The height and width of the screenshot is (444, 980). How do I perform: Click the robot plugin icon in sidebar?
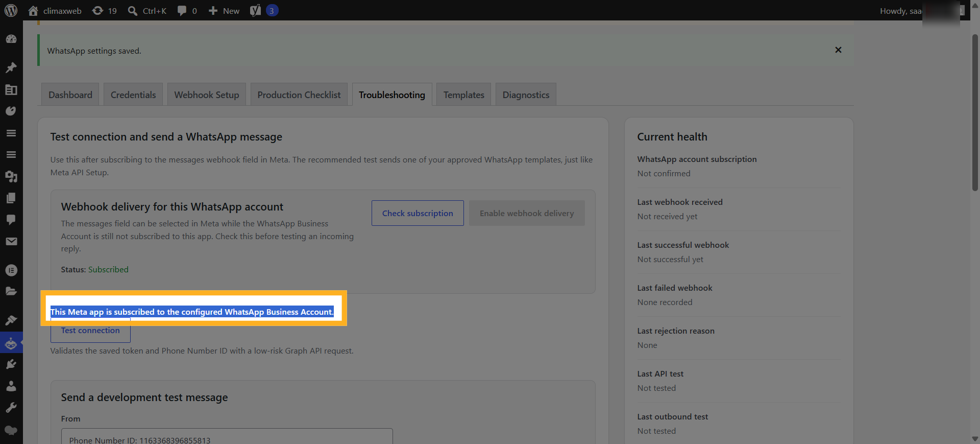tap(11, 344)
